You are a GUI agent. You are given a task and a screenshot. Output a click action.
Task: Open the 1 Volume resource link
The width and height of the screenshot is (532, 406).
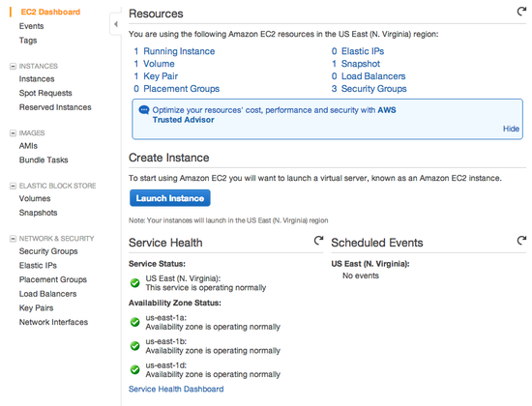(154, 64)
